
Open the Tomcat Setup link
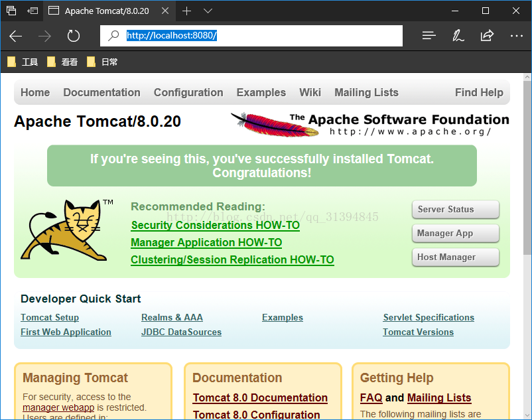(x=50, y=318)
